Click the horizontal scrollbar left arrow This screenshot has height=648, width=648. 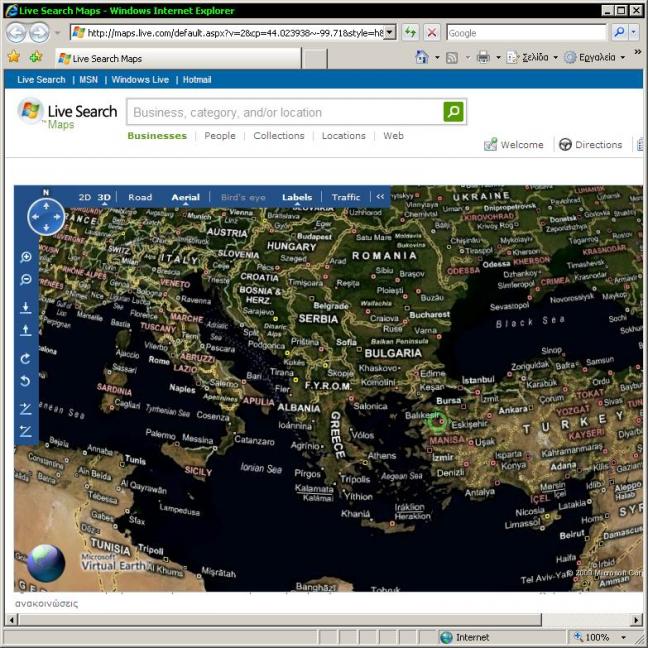coord(11,619)
